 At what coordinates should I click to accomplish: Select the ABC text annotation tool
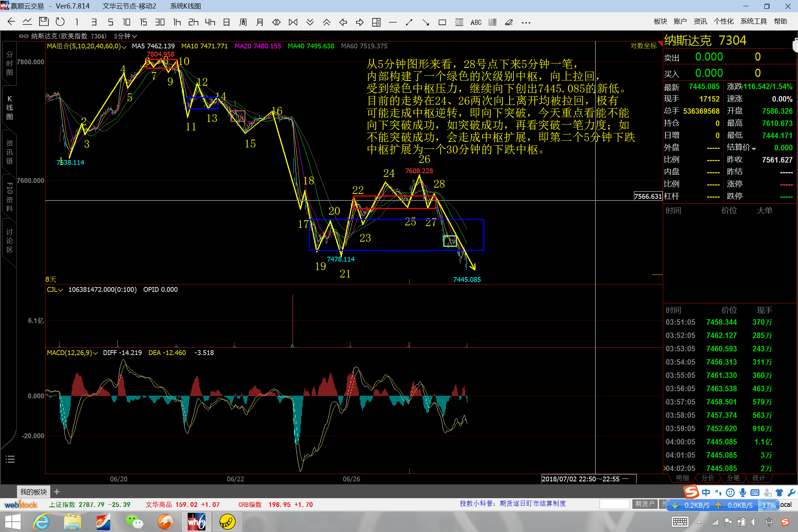476,23
